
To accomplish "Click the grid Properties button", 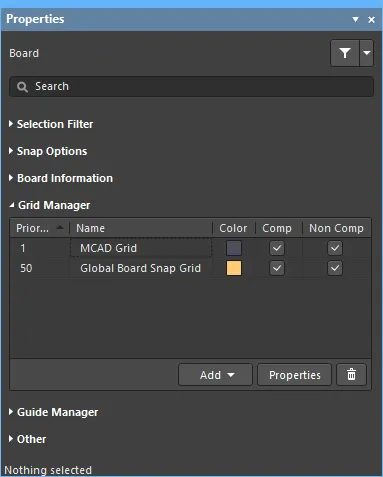I will click(295, 375).
